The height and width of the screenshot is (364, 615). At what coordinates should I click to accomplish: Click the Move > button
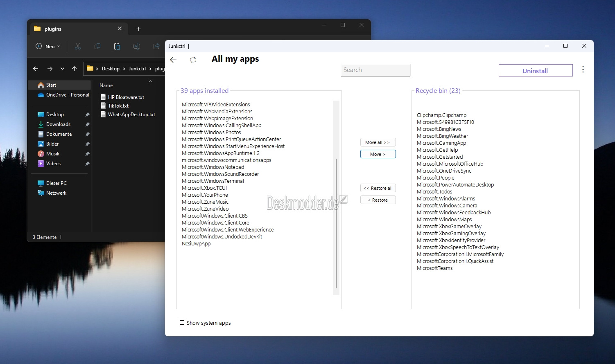(378, 154)
